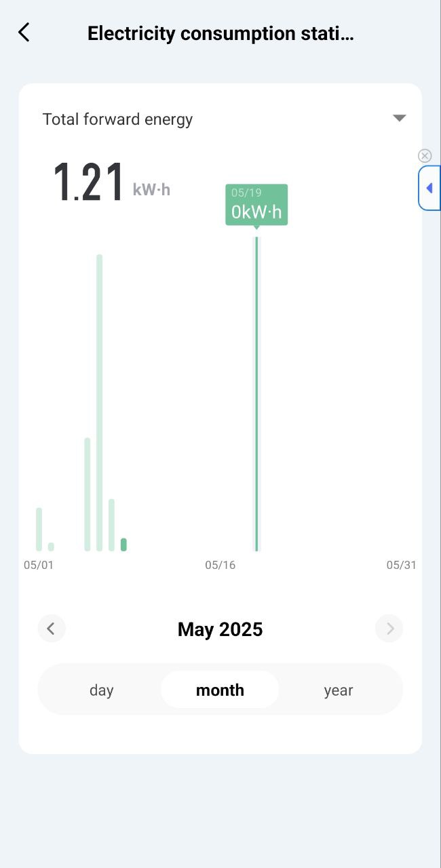
Task: Select the tallest bar in the chart
Action: coord(99,403)
